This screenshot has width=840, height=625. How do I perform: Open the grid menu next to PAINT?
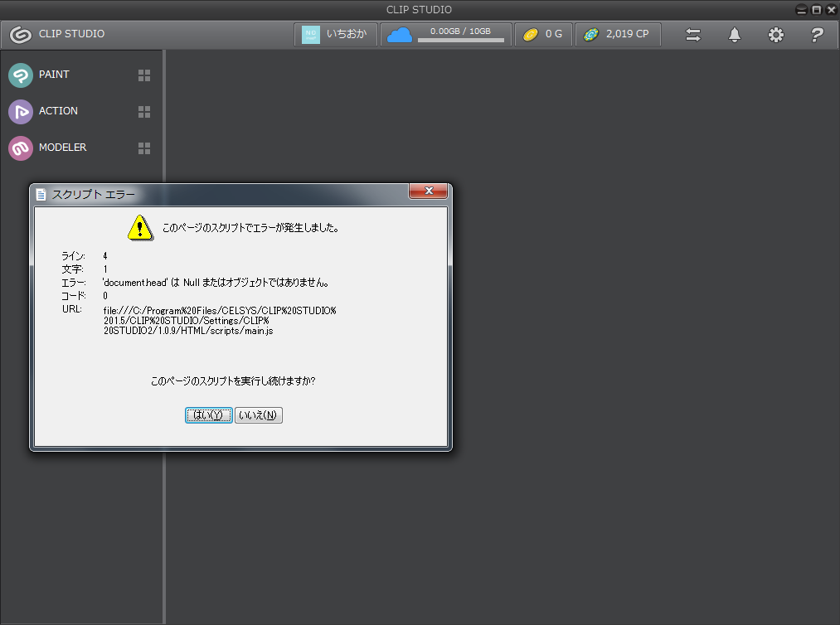click(x=144, y=75)
